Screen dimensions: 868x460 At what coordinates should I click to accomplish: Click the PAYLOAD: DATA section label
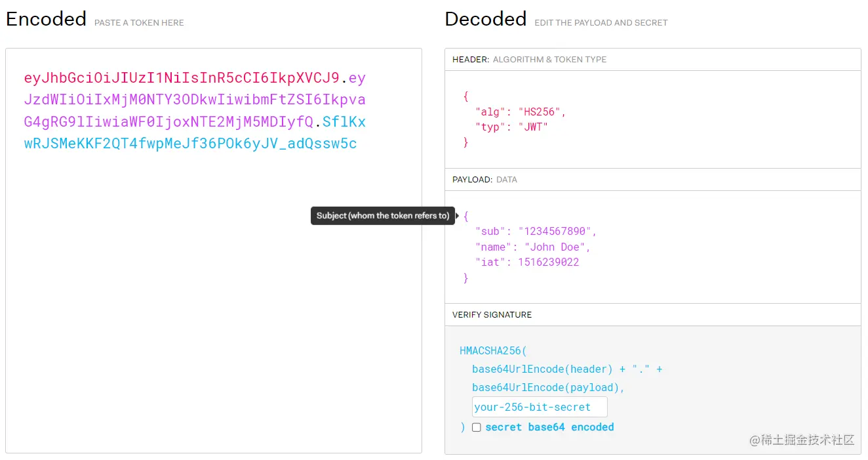pyautogui.click(x=484, y=180)
